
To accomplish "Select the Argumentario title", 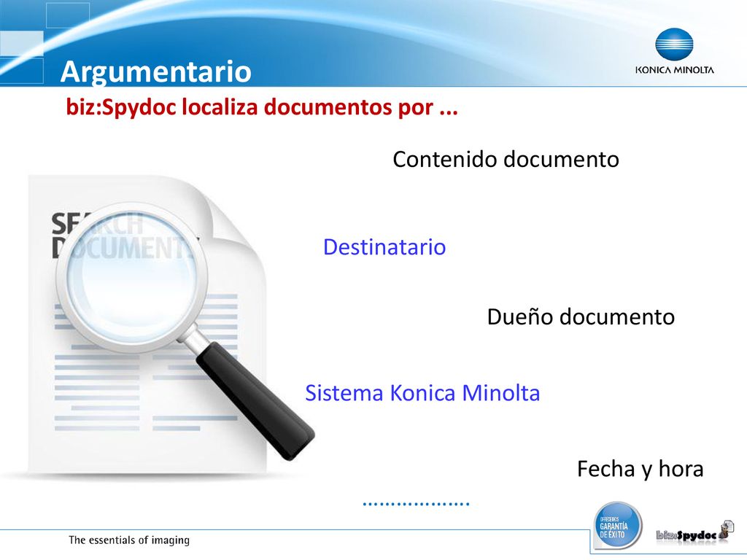I will 156,71.
